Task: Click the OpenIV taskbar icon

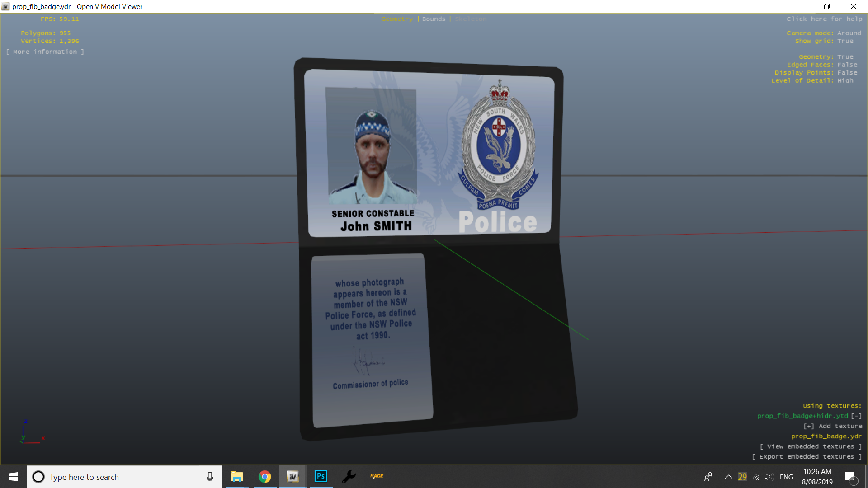Action: point(292,476)
